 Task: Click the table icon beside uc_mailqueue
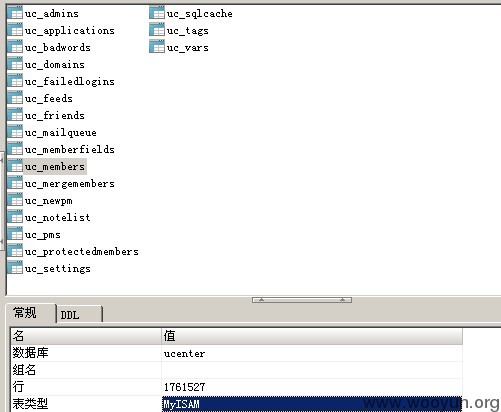15,132
